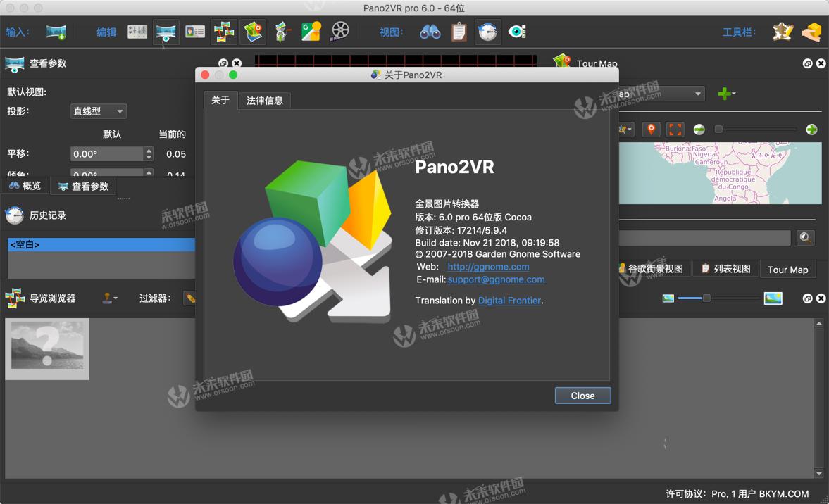The width and height of the screenshot is (829, 504).
Task: Click the tour browser scroll up arrow
Action: pyautogui.click(x=819, y=323)
